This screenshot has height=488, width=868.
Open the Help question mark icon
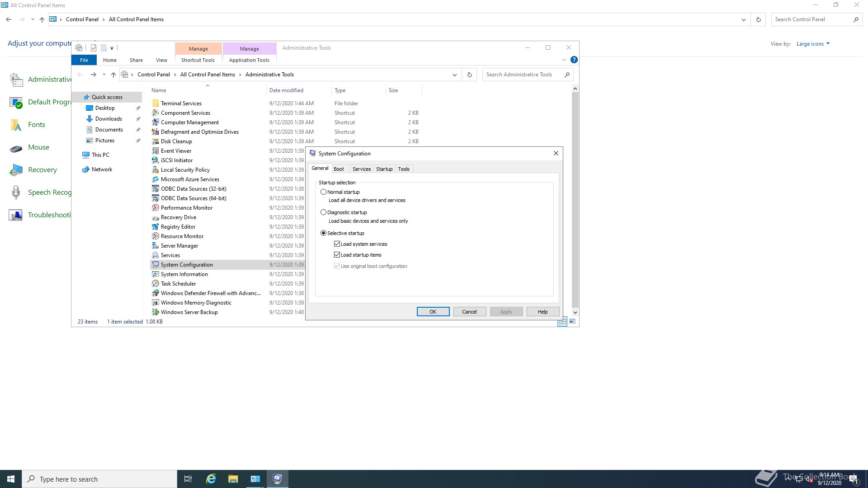tap(574, 60)
